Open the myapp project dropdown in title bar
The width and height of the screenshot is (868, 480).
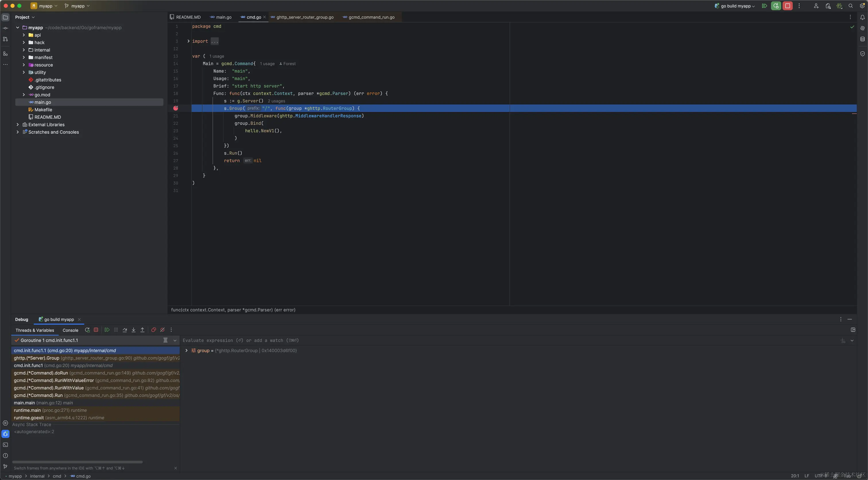point(44,6)
